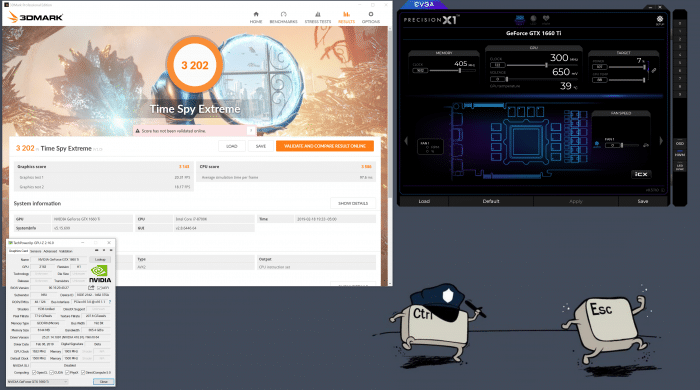Click the GPU clock slider handle
Viewport: 700px width, 390px height.
pos(546,65)
